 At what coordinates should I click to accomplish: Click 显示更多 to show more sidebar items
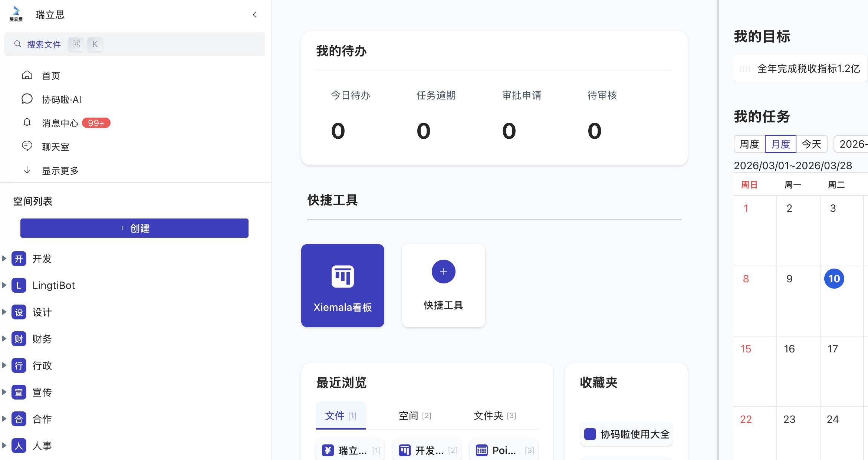point(60,170)
